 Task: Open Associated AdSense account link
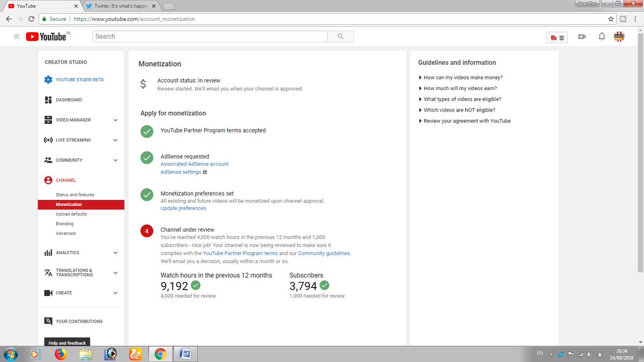(194, 164)
